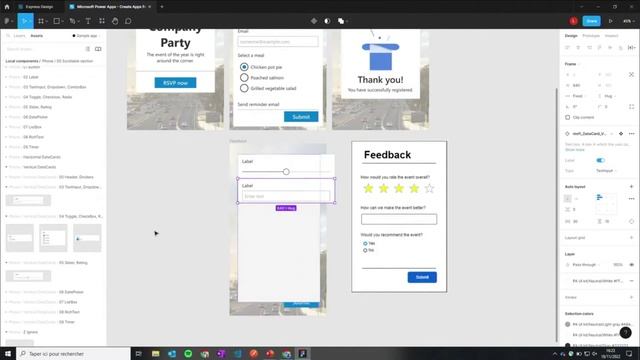This screenshot has width=640, height=360.
Task: Click the tidy up distribute icon in Design panel
Action: 631,47
